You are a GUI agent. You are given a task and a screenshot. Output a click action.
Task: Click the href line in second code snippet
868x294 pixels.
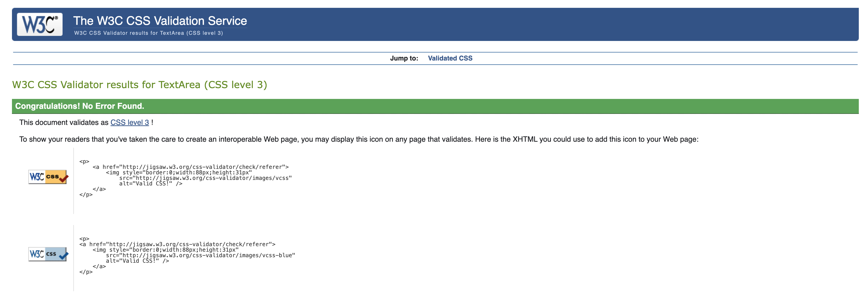[177, 244]
